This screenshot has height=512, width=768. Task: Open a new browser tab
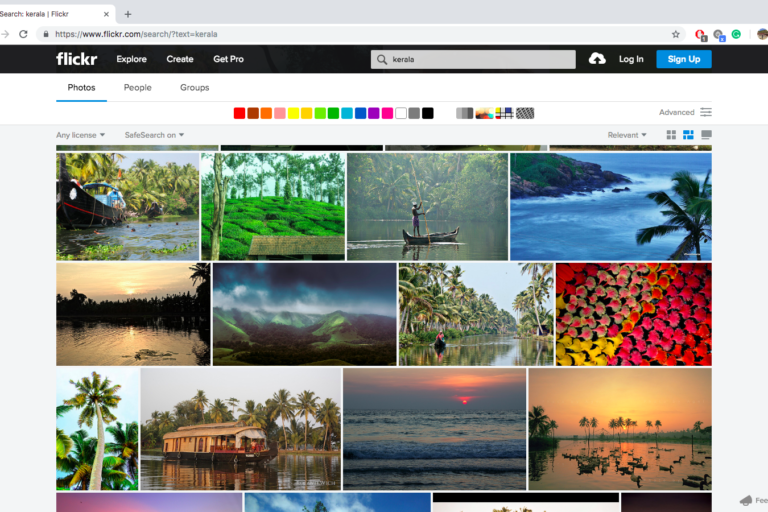pyautogui.click(x=128, y=14)
